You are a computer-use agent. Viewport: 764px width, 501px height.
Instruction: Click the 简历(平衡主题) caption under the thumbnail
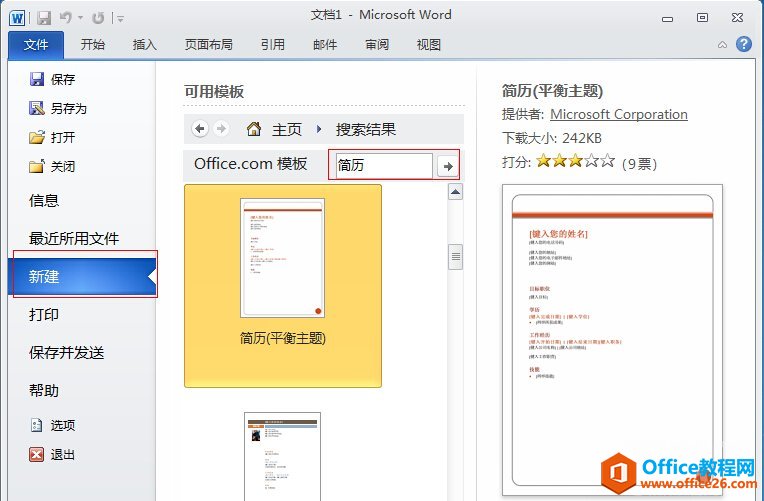click(x=283, y=338)
